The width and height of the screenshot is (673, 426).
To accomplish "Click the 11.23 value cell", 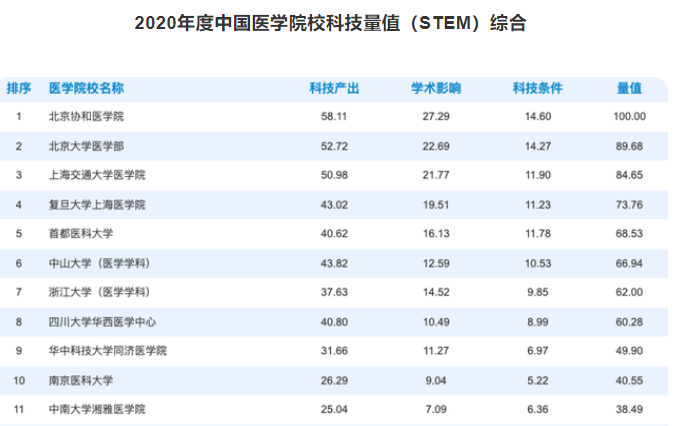I will click(537, 205).
